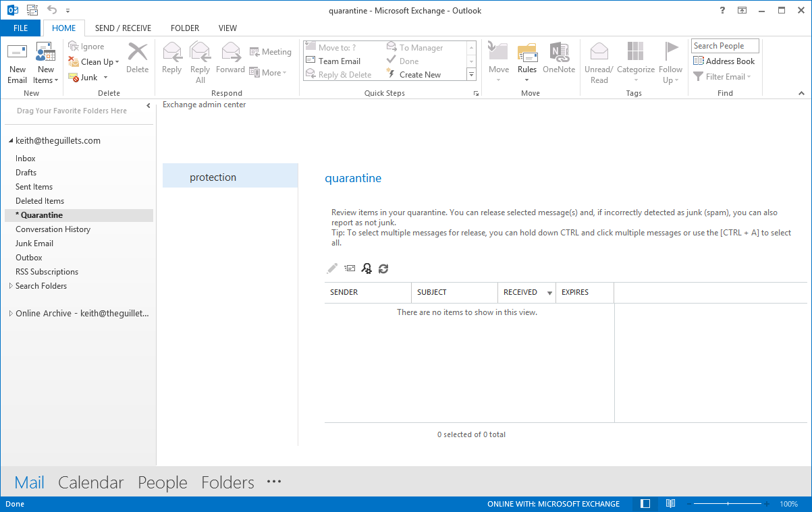This screenshot has width=812, height=512.
Task: Collapse the keith@theguillets.com mailbox tree
Action: (10, 140)
